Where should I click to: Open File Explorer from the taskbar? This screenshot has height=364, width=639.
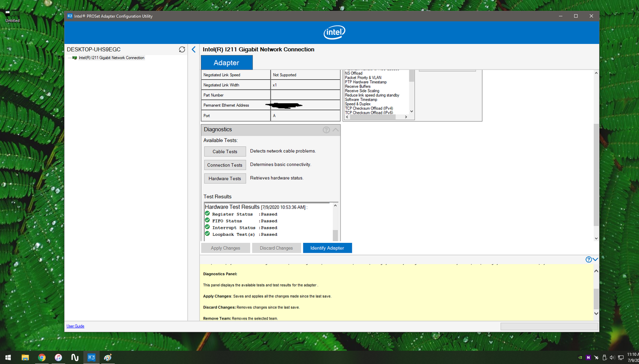click(25, 358)
